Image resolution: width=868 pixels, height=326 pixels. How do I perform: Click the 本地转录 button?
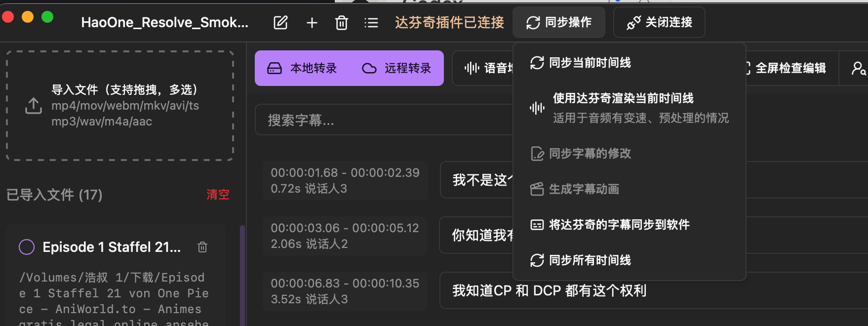coord(302,68)
